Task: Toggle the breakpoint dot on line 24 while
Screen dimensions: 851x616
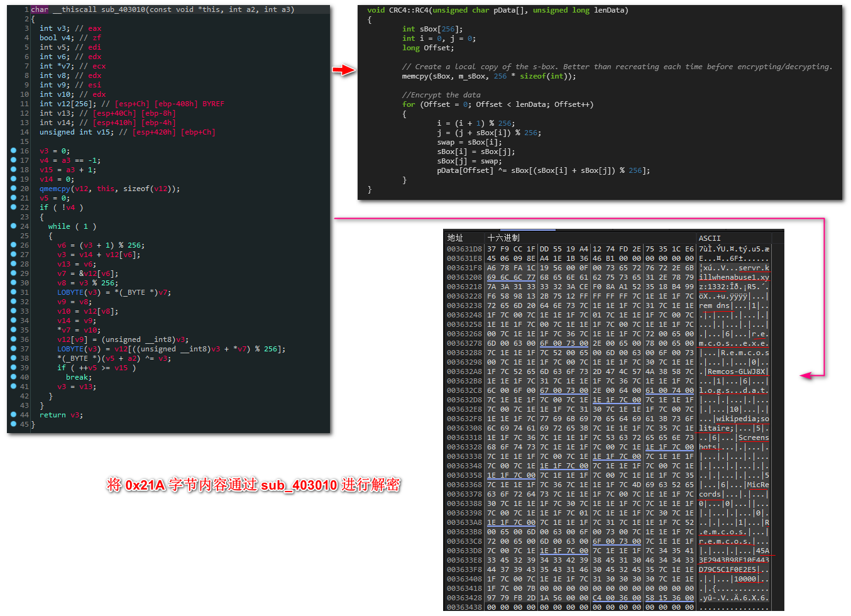Action: tap(14, 226)
